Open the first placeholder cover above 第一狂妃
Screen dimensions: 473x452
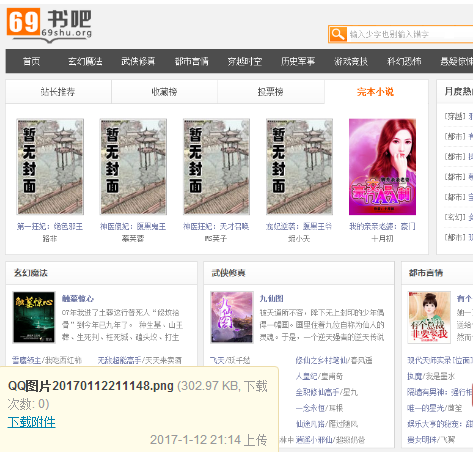click(50, 167)
